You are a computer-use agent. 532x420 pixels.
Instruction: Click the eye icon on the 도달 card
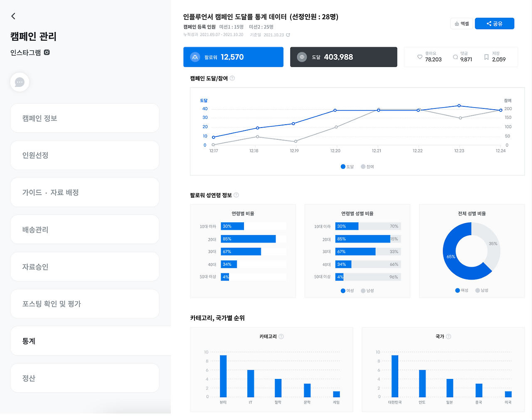pos(302,57)
